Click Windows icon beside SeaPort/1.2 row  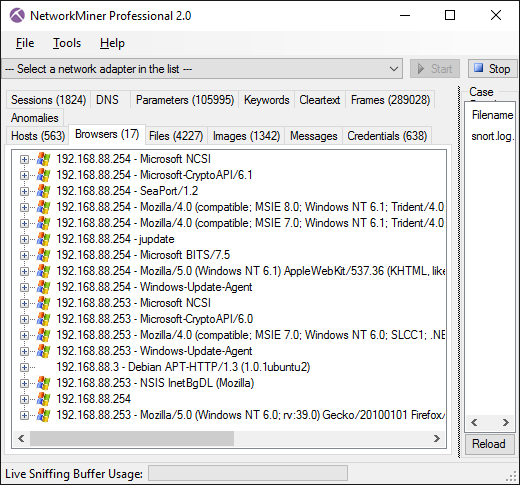pos(43,191)
